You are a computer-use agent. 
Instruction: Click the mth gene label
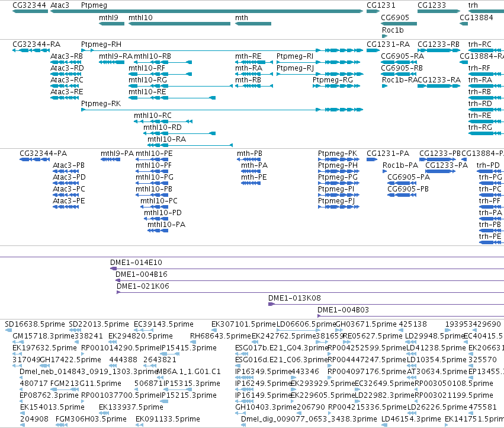click(x=242, y=18)
